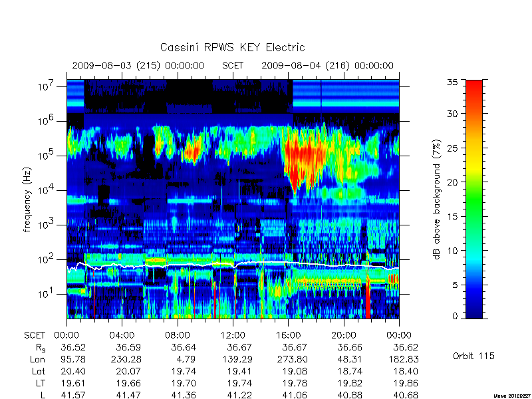Viewport: 532px width, 399px height.
Task: Click the L row header label
Action: tap(43, 395)
